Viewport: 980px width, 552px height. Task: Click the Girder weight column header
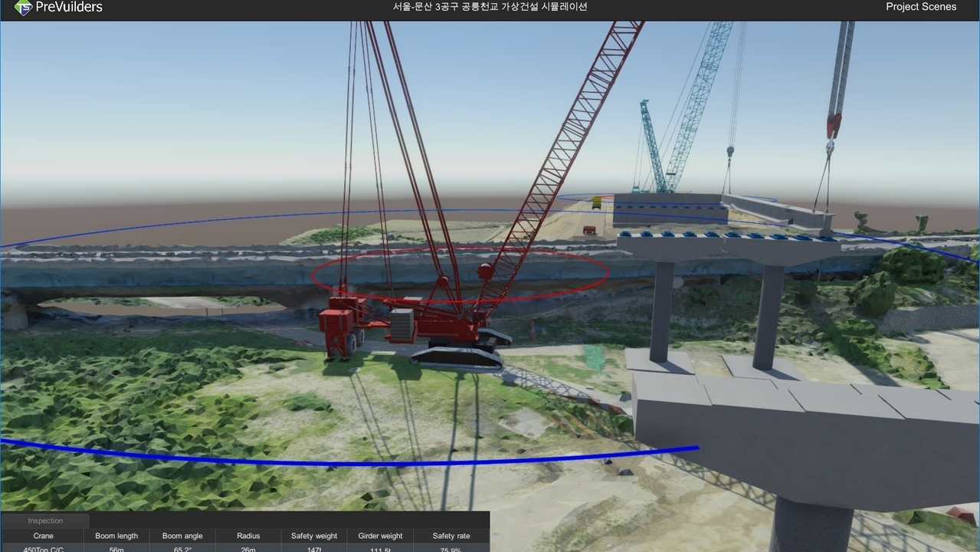pyautogui.click(x=380, y=536)
